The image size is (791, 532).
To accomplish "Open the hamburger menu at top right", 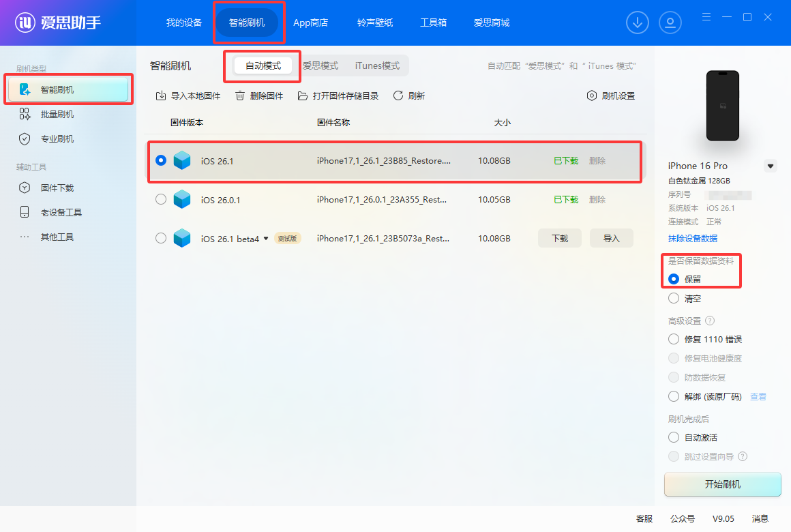I will [706, 16].
